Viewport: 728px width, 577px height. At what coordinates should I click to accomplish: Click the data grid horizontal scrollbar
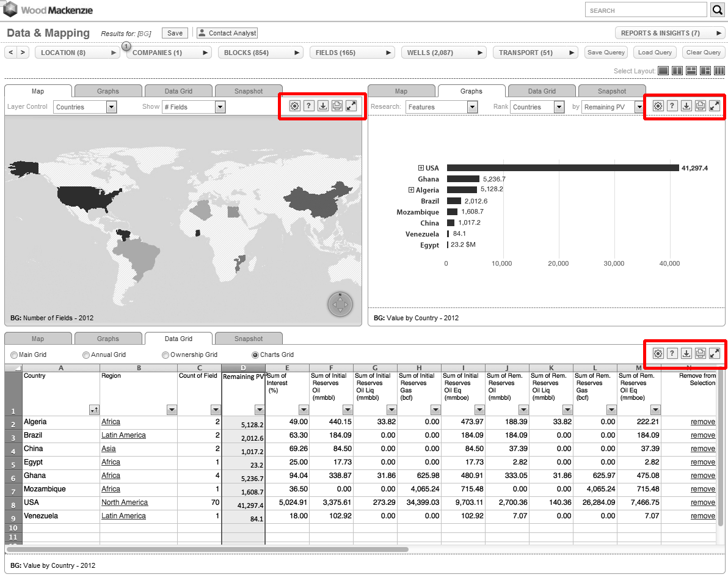tap(208, 549)
